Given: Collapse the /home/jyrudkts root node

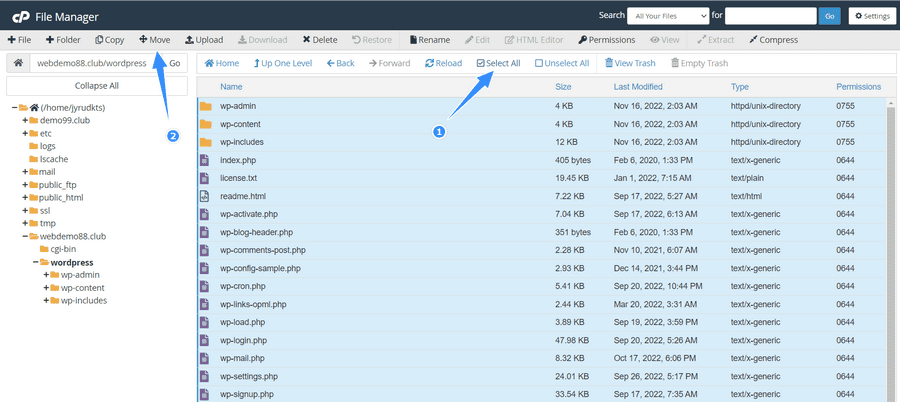Looking at the screenshot, I should 14,107.
